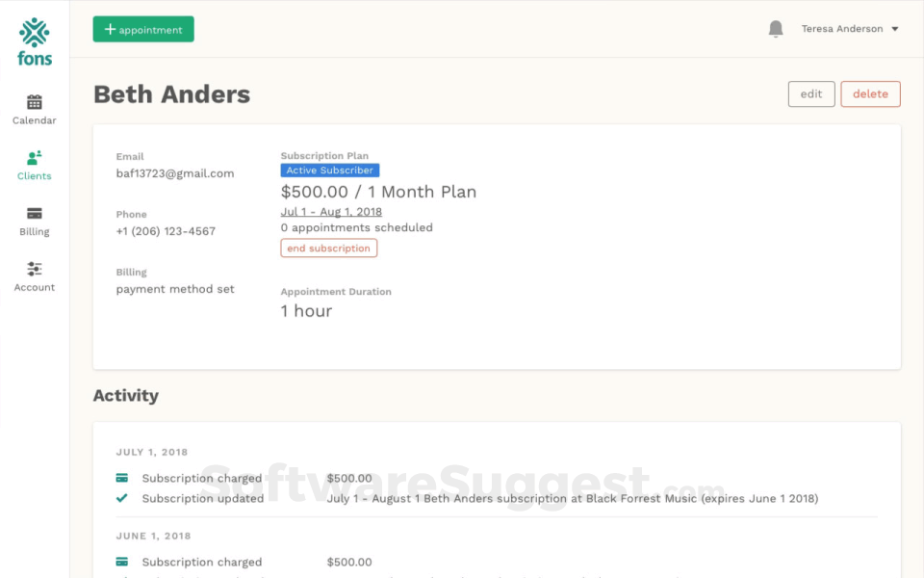
Task: Click the Calendar label in sidebar
Action: 35,120
